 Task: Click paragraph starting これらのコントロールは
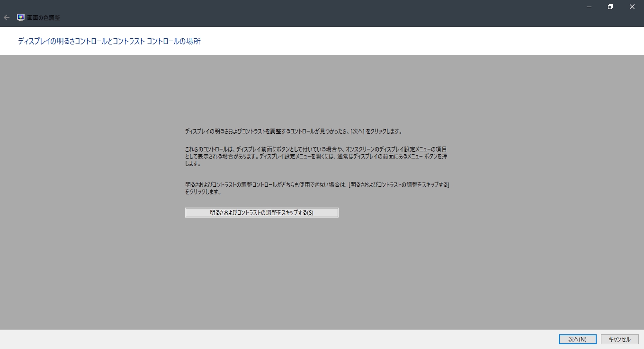click(x=316, y=156)
